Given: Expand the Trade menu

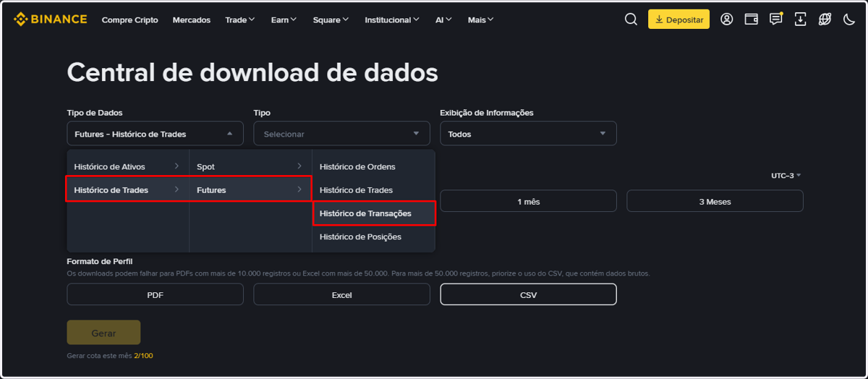Looking at the screenshot, I should pyautogui.click(x=240, y=20).
